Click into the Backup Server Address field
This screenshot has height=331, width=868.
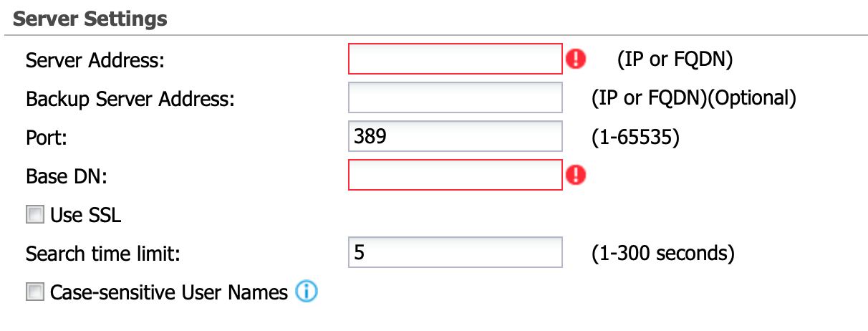[x=455, y=98]
